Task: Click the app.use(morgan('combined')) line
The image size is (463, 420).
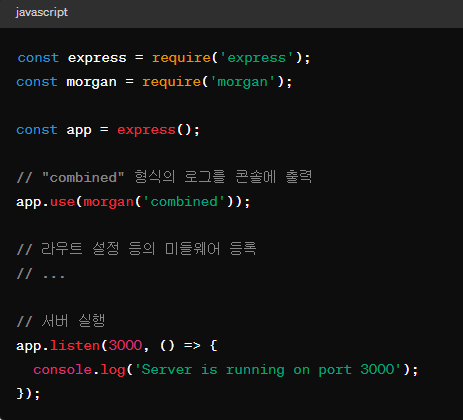Action: tap(133, 202)
